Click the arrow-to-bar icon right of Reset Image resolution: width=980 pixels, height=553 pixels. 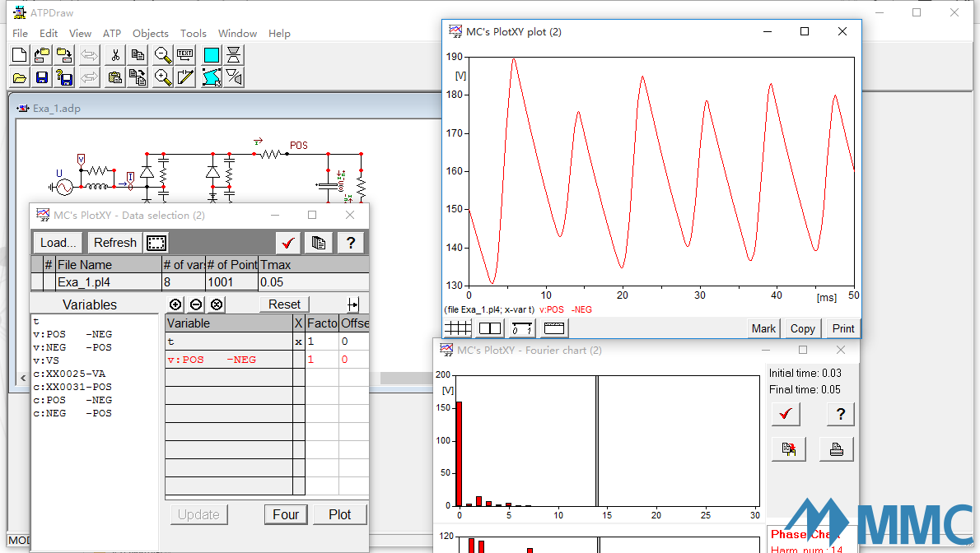pos(353,304)
